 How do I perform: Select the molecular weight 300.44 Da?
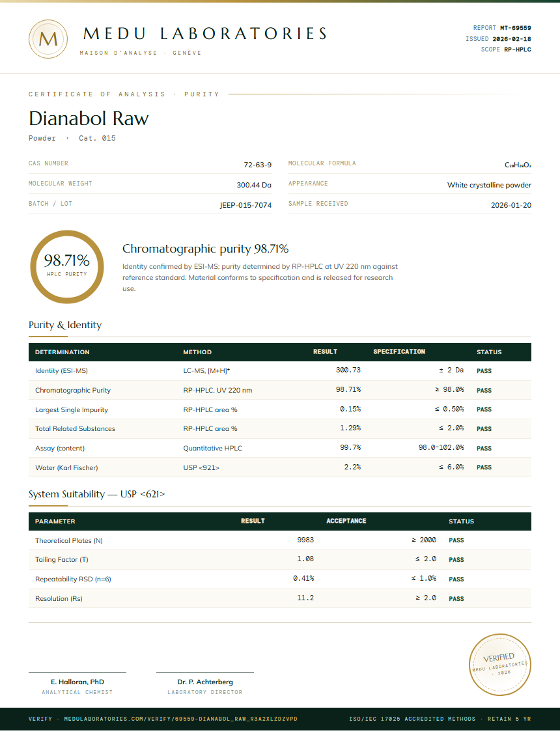click(x=254, y=185)
